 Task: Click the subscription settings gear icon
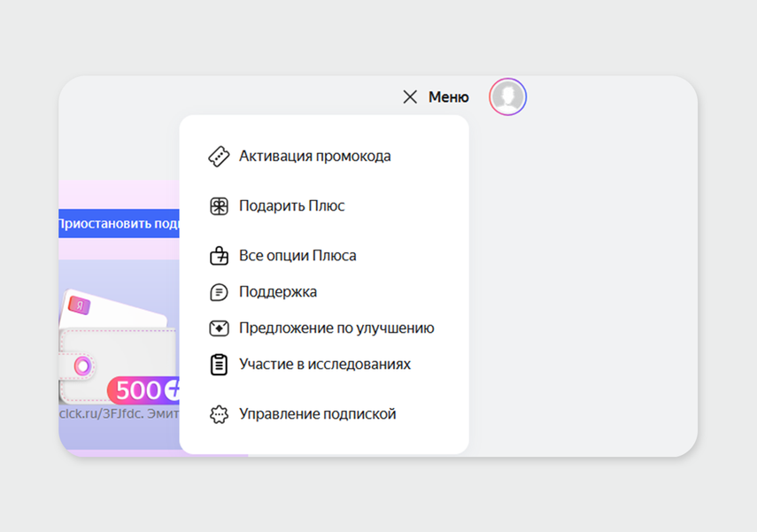coord(219,414)
